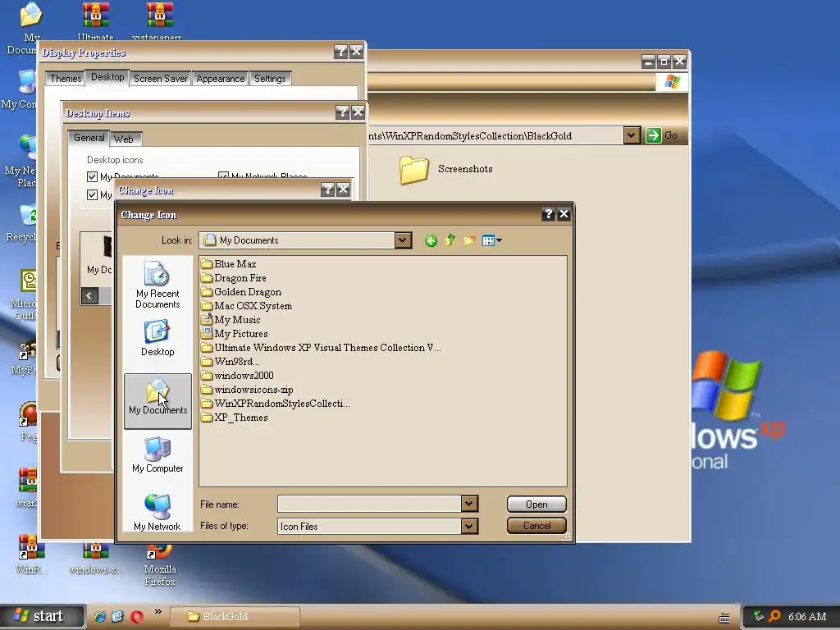This screenshot has height=630, width=840.
Task: Select the XP_Themes folder
Action: pos(235,418)
